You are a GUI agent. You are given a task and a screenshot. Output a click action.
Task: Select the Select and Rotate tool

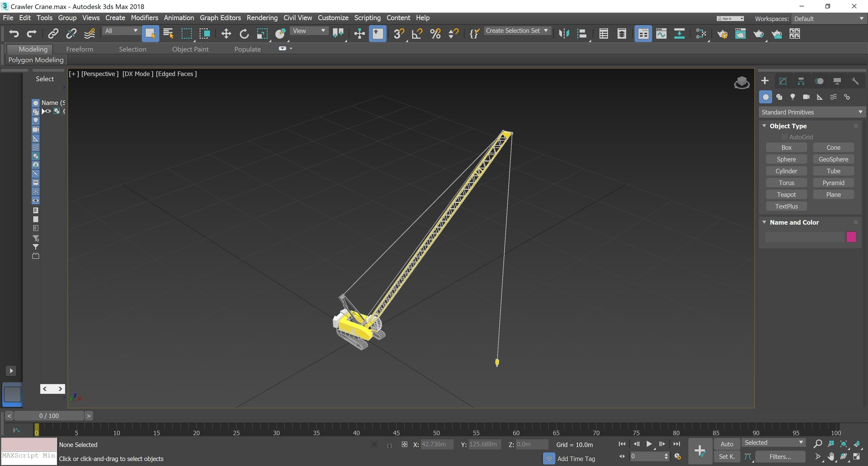(244, 33)
